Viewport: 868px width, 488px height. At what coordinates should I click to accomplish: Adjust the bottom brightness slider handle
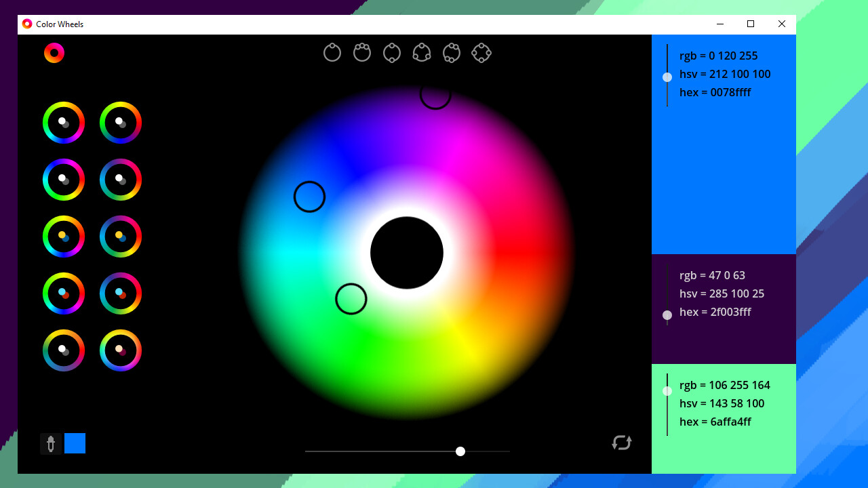tap(460, 451)
